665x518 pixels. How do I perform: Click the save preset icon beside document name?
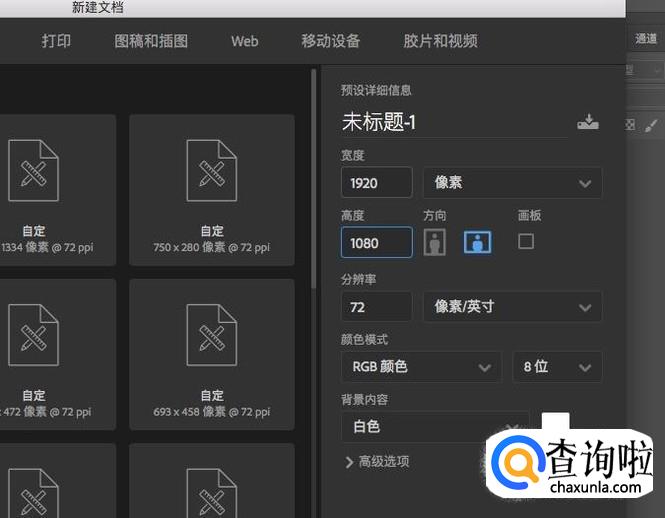coord(588,122)
